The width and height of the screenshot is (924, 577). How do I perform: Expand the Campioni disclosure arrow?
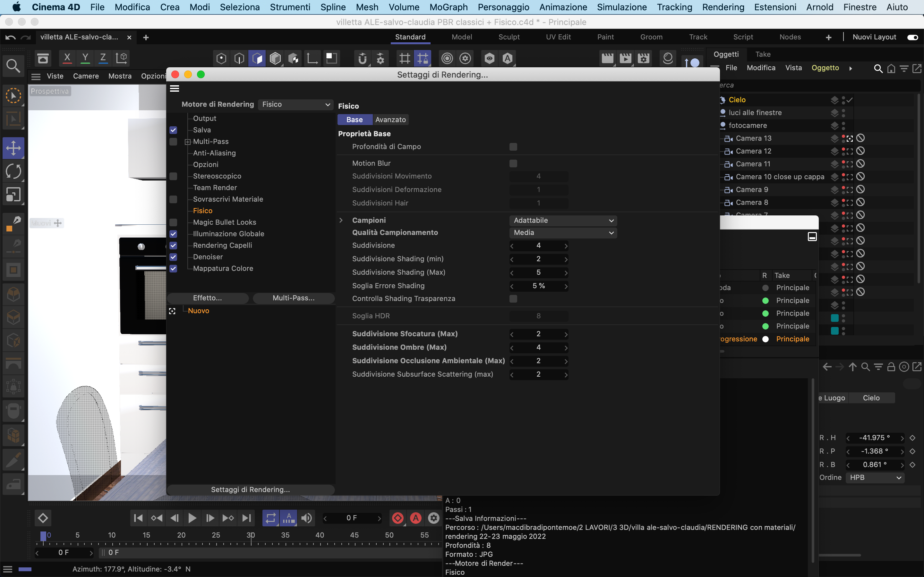click(x=341, y=220)
